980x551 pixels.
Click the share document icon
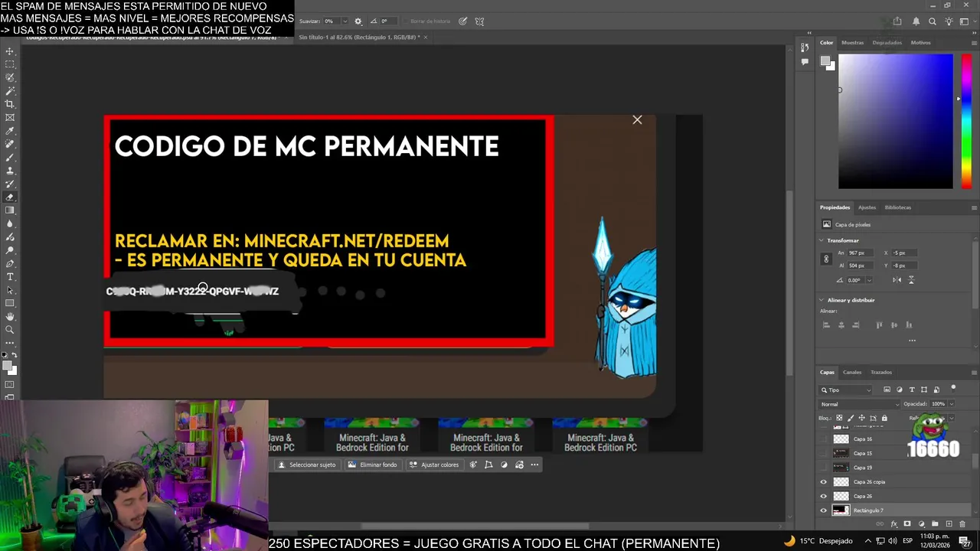(x=897, y=21)
